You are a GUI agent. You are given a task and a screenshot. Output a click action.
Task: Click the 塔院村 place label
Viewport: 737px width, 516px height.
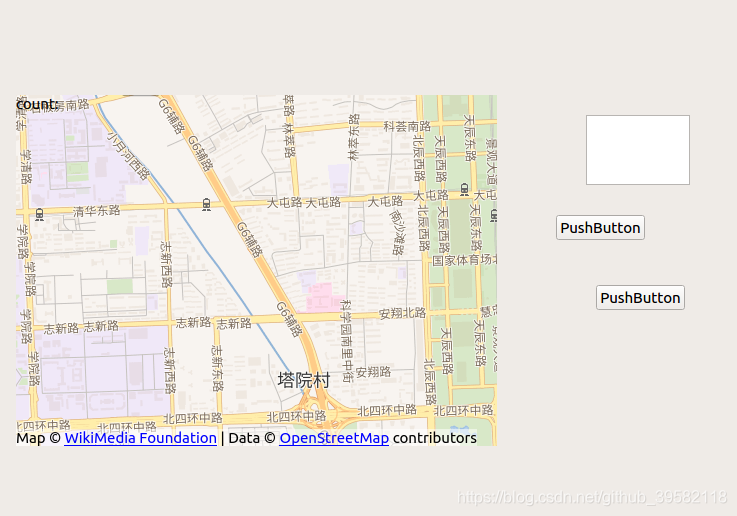click(304, 380)
